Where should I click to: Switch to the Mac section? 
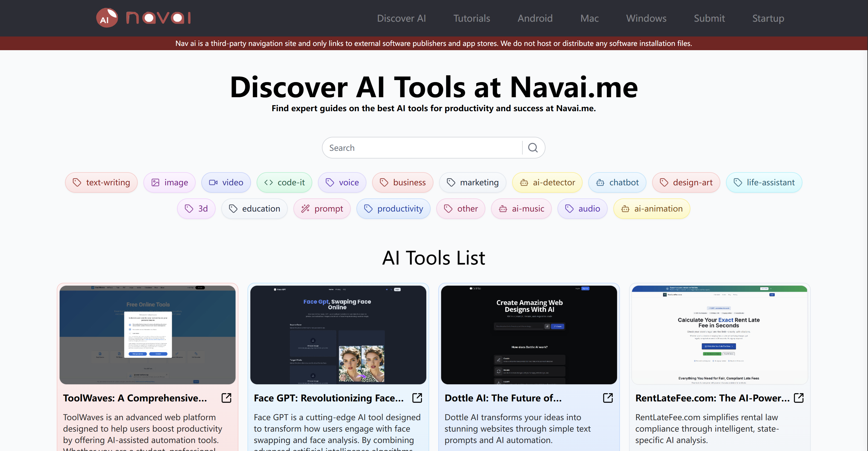coord(589,18)
